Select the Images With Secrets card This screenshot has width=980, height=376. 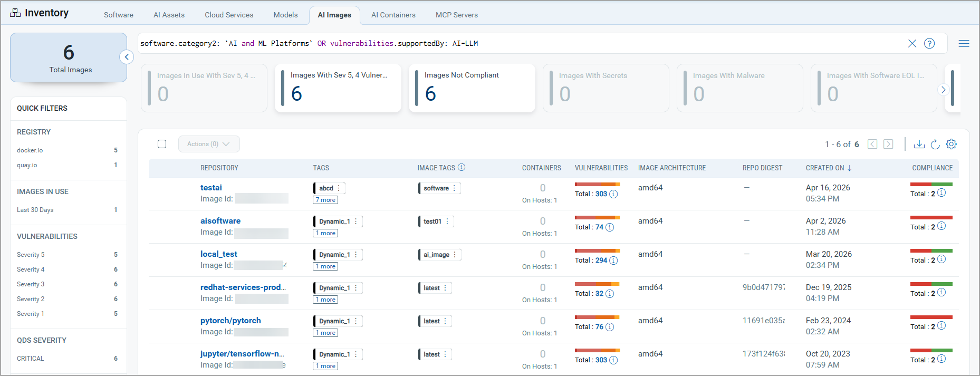point(606,88)
